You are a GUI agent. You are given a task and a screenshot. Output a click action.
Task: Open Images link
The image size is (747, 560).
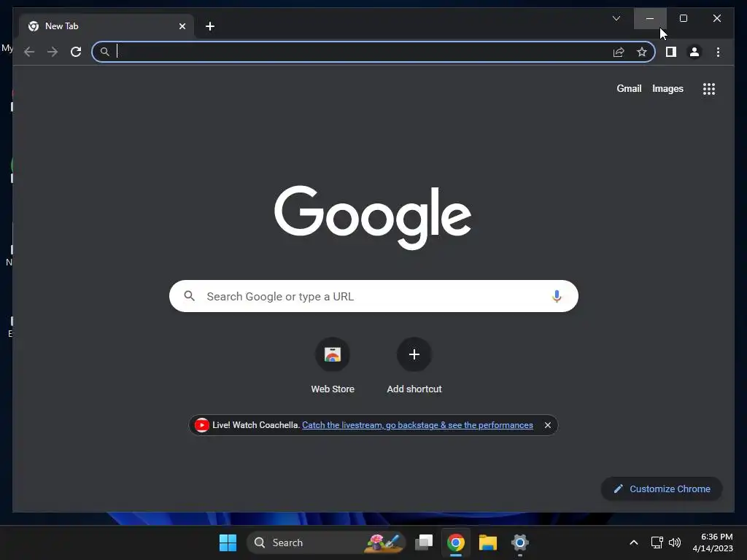pos(667,88)
